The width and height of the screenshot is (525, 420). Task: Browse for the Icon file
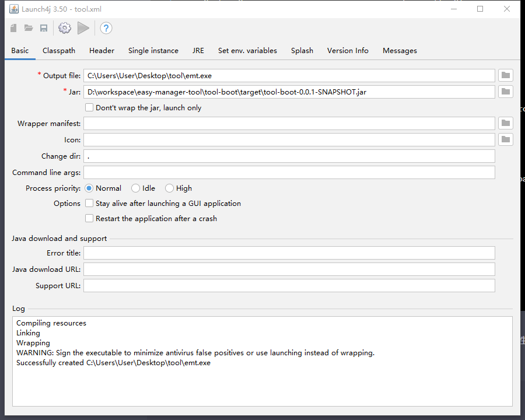coord(506,139)
